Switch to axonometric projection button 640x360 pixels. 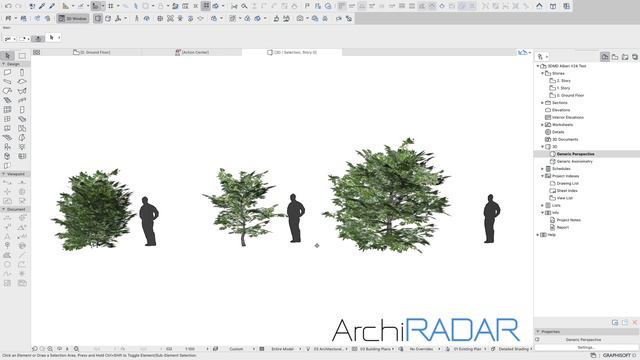point(108,18)
